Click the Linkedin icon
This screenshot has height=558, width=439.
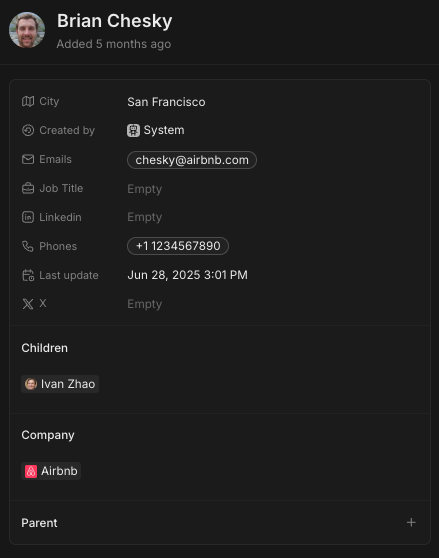28,217
